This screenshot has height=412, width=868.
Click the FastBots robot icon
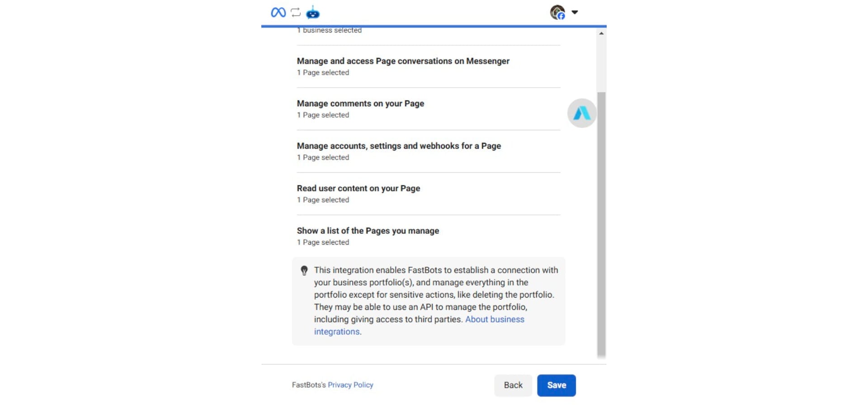313,12
